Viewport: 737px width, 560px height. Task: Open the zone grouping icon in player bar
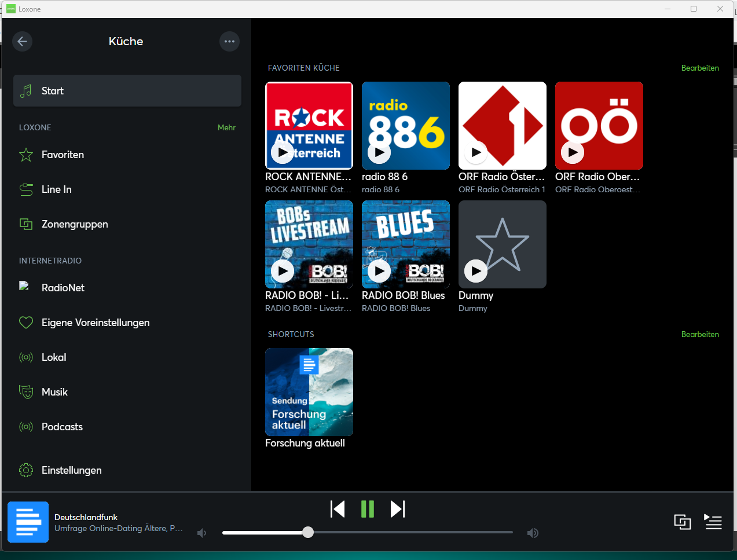[683, 522]
